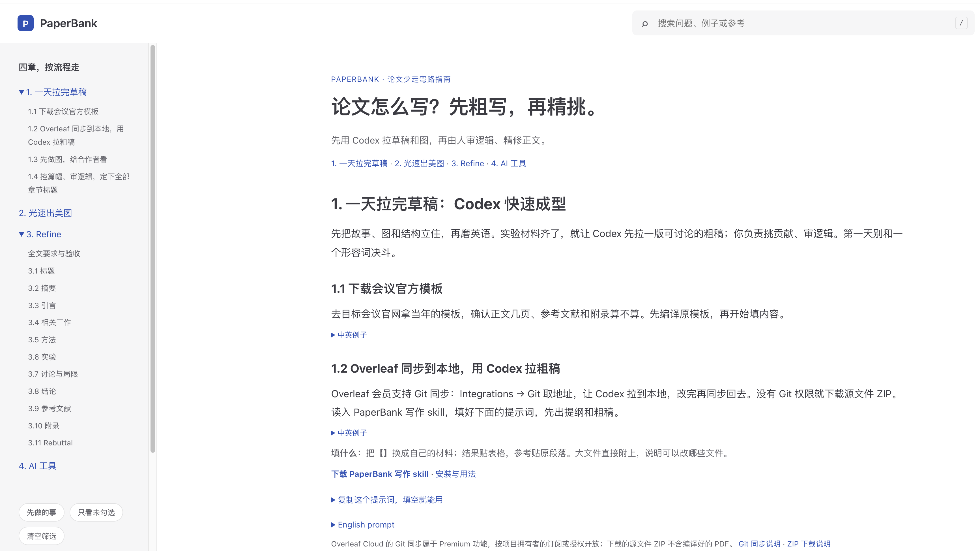Click the PaperBank blue P logo icon
Screen dimensions: 980x551
click(x=25, y=23)
